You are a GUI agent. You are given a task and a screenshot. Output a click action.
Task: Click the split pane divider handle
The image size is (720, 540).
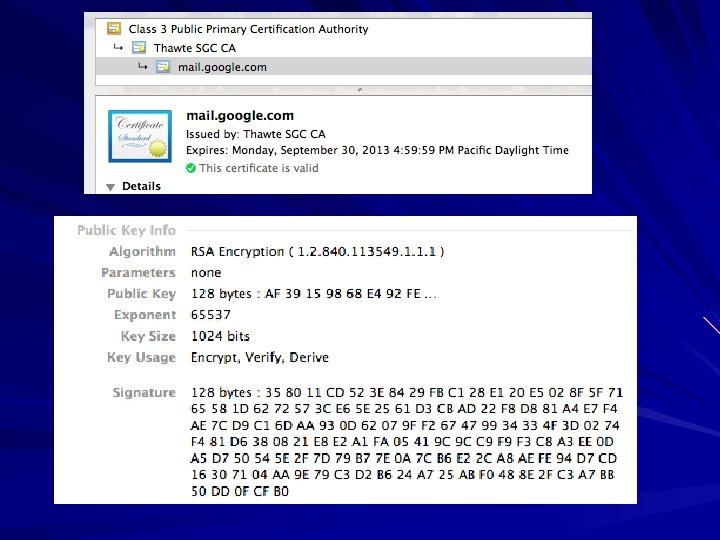tap(360, 90)
